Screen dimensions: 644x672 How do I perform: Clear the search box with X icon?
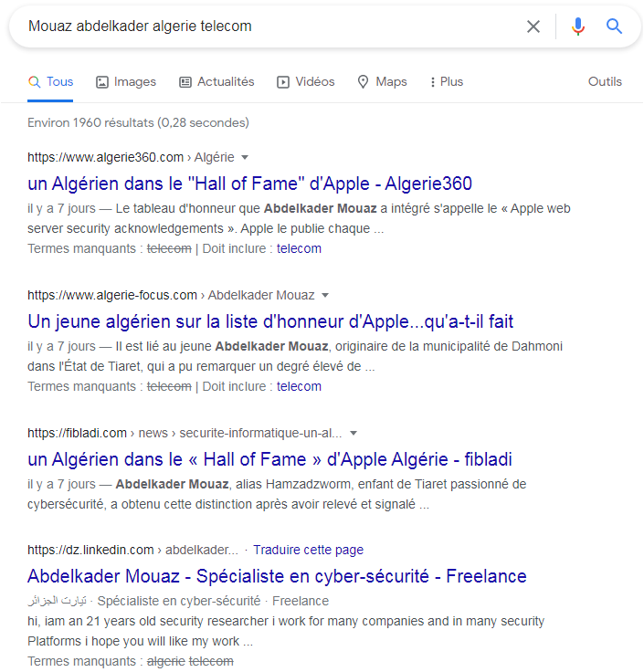point(533,26)
